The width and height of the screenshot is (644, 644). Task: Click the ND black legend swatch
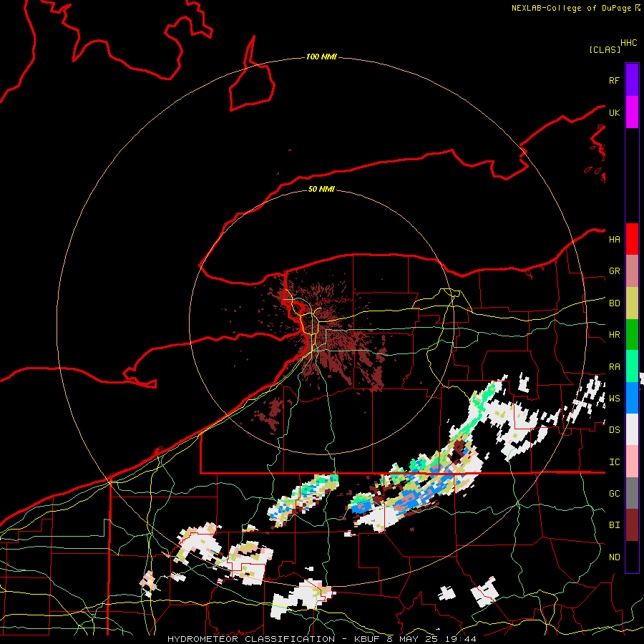coord(632,557)
